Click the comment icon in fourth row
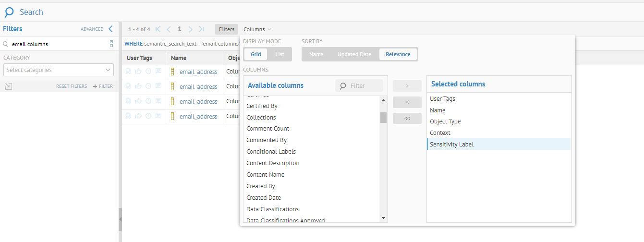Viewport: 644px width, 242px height. 158,116
